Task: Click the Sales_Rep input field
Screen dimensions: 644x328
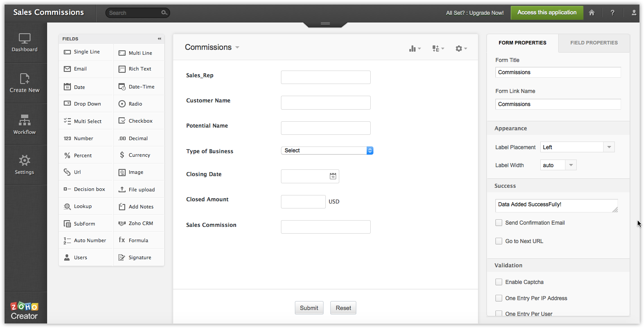Action: click(326, 77)
